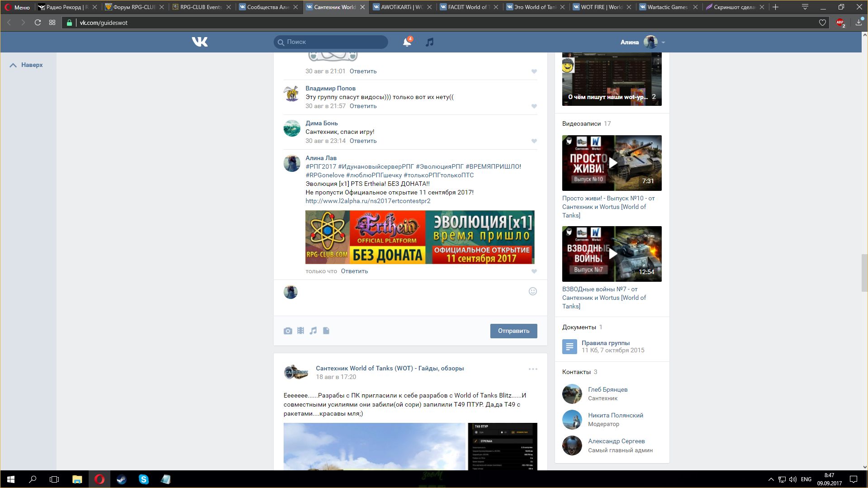Like Алина Лав's comment
The width and height of the screenshot is (868, 488).
click(x=534, y=271)
